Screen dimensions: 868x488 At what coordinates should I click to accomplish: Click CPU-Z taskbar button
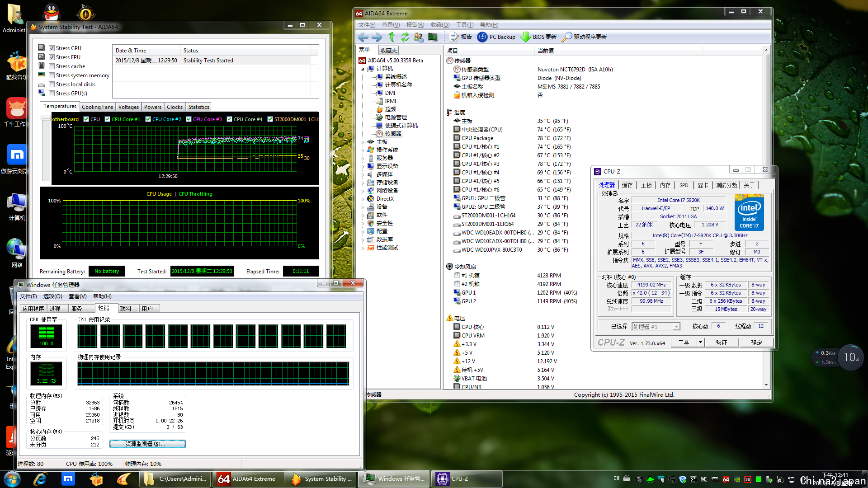467,479
